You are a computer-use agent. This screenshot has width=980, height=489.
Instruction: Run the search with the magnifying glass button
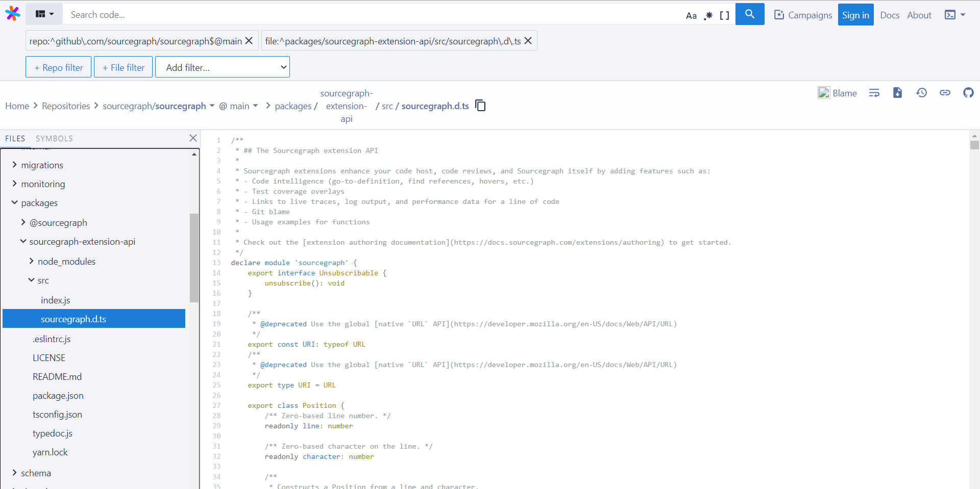pos(750,14)
